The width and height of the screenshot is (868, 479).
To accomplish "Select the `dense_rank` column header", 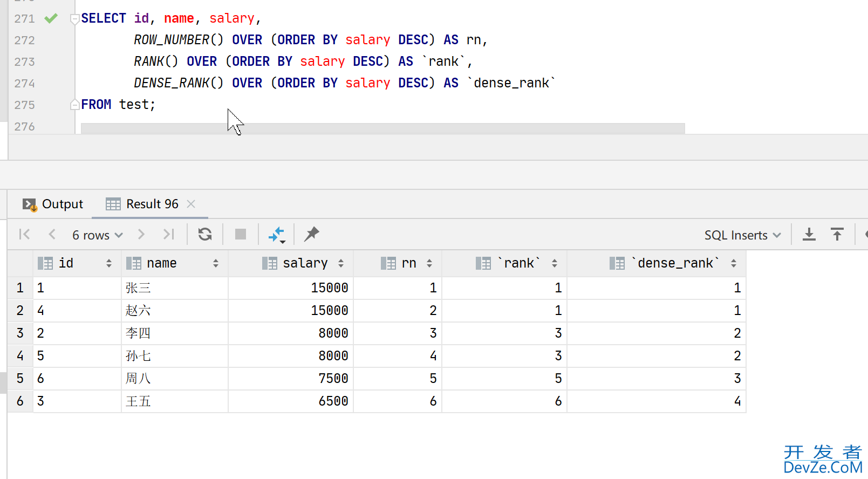I will (657, 263).
